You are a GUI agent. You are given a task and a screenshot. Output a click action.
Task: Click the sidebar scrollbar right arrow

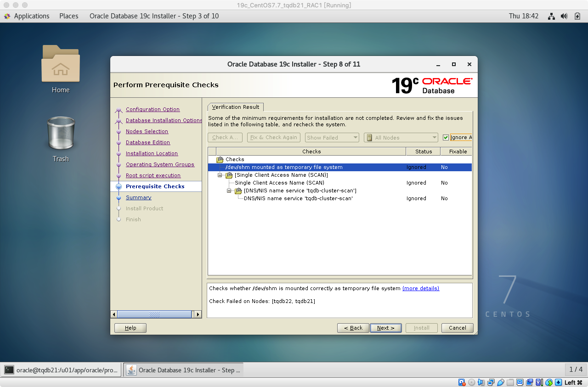(x=198, y=314)
